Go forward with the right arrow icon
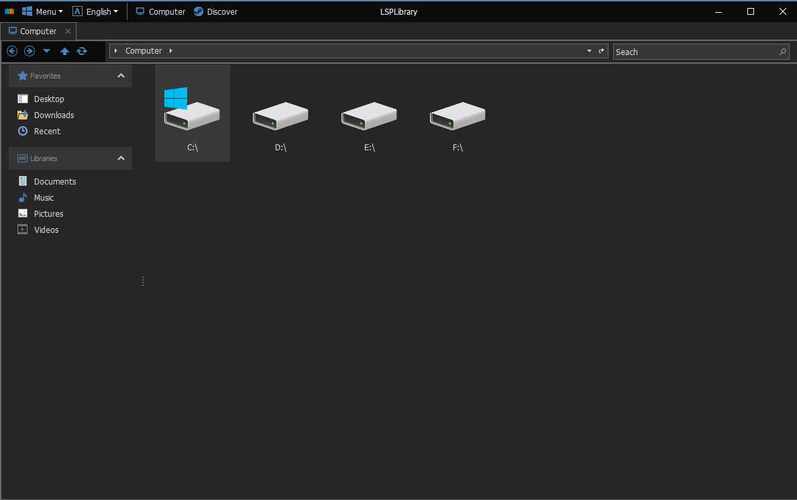This screenshot has height=500, width=797. coord(29,51)
